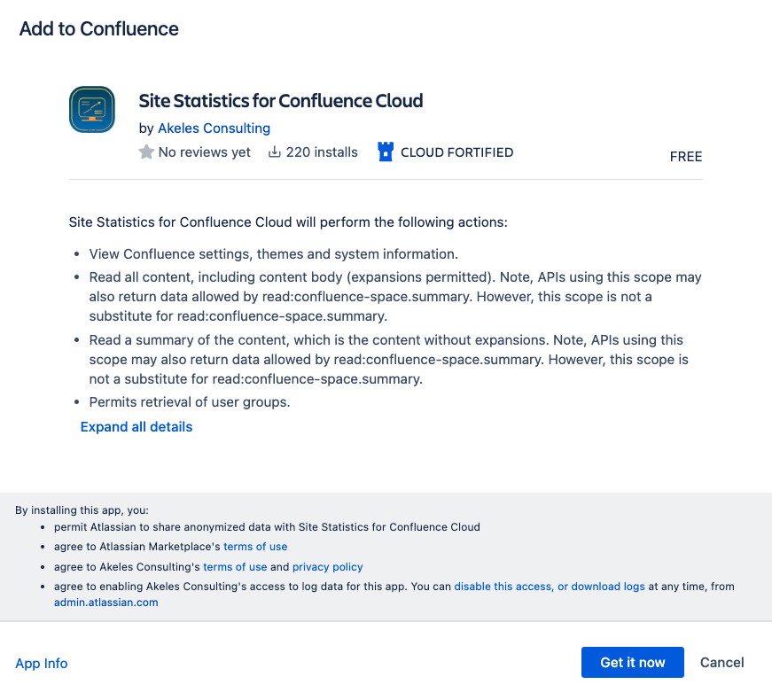
Task: Click the download installs icon
Action: click(275, 152)
